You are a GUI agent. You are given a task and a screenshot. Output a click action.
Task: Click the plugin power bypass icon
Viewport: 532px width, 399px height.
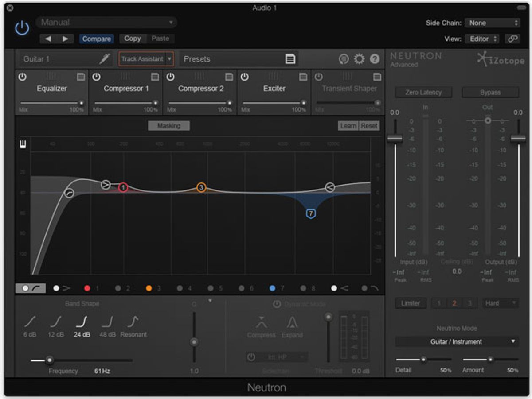[22, 29]
